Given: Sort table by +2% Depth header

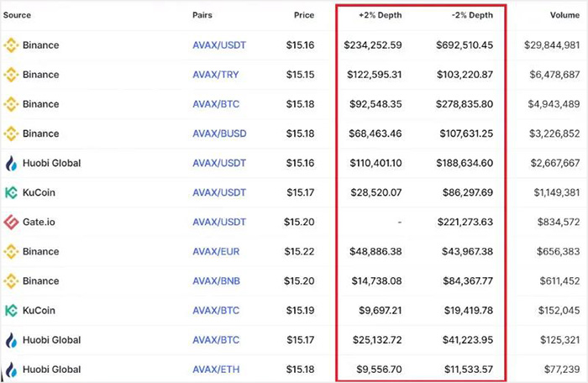Looking at the screenshot, I should tap(380, 15).
